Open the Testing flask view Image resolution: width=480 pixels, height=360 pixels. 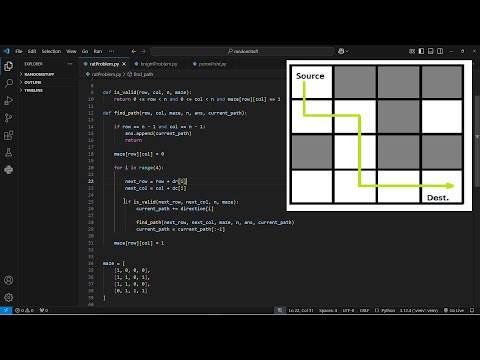pos(9,152)
